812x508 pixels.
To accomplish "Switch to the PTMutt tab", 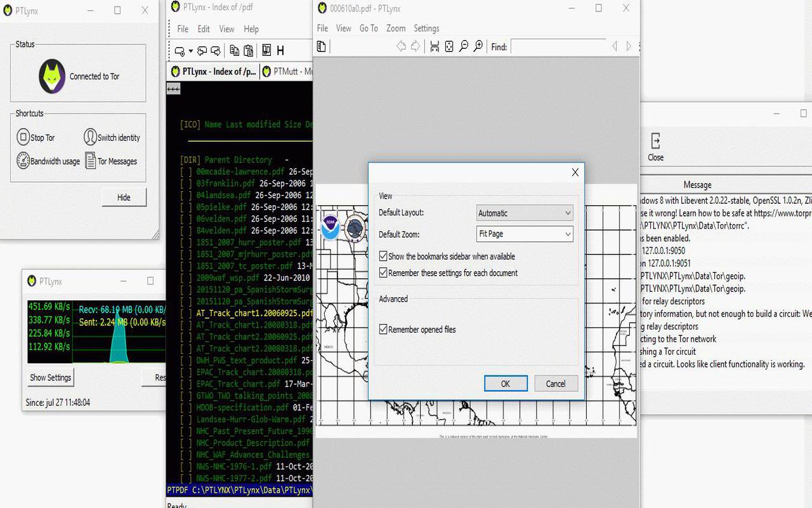I will click(x=287, y=72).
